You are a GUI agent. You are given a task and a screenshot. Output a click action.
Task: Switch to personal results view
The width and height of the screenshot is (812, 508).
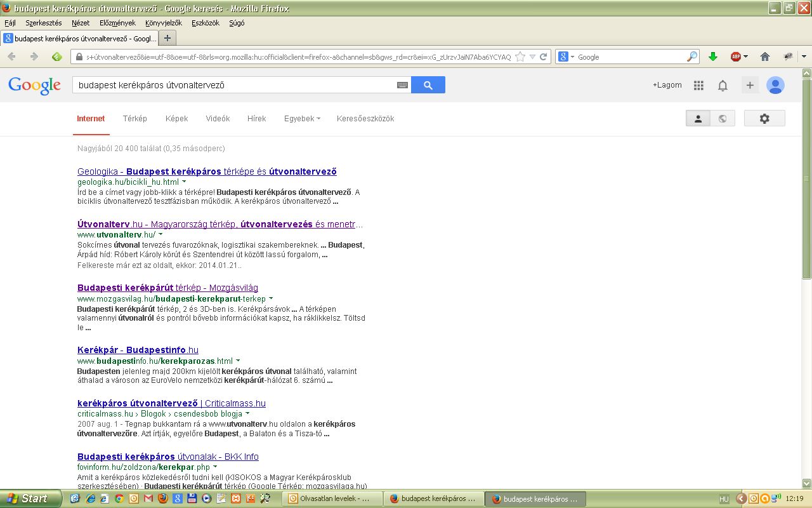[x=698, y=118]
